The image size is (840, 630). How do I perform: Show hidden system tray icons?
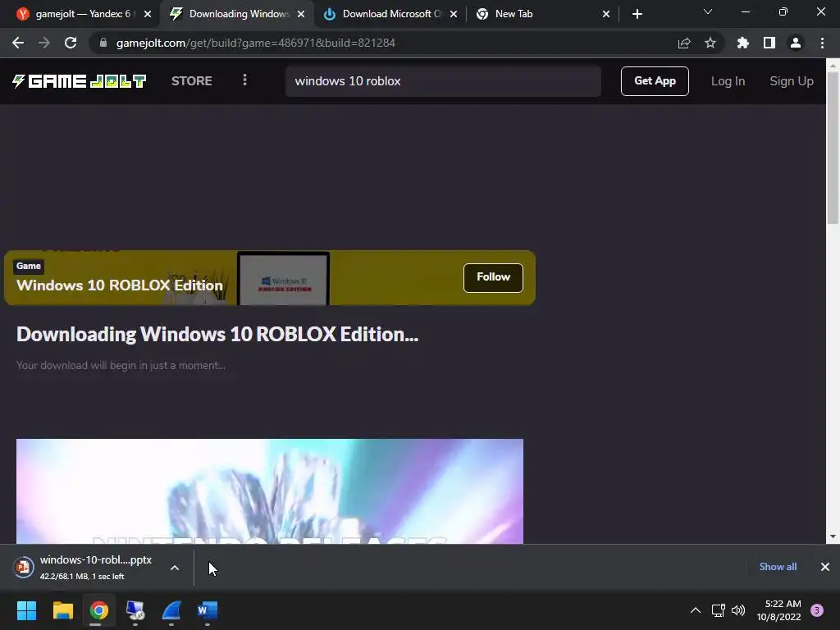click(696, 610)
